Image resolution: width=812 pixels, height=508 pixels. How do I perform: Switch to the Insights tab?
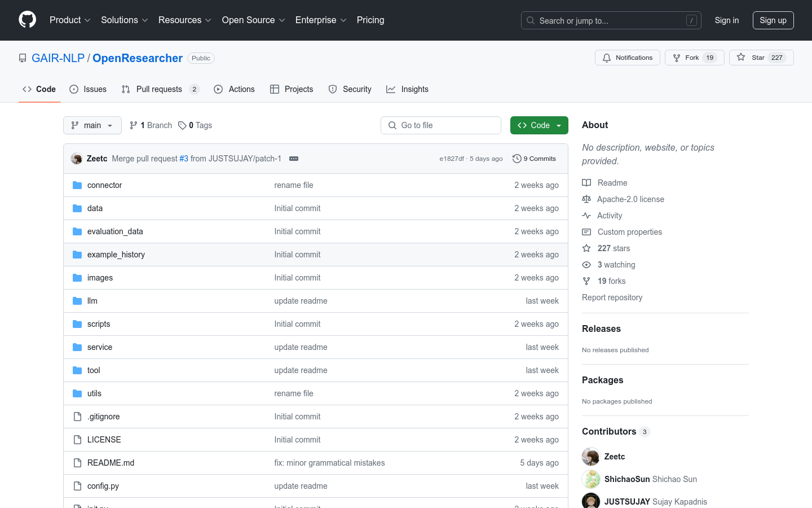click(407, 89)
